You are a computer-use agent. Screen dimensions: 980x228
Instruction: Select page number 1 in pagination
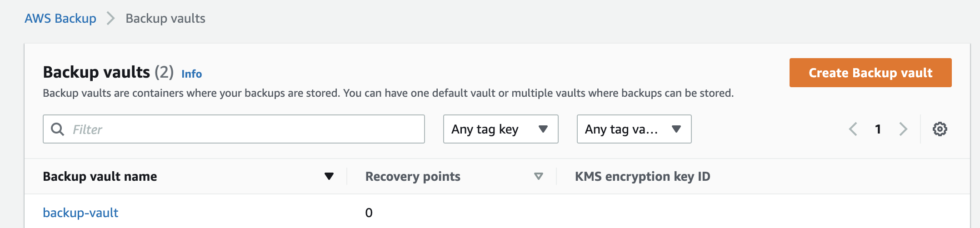pos(878,129)
